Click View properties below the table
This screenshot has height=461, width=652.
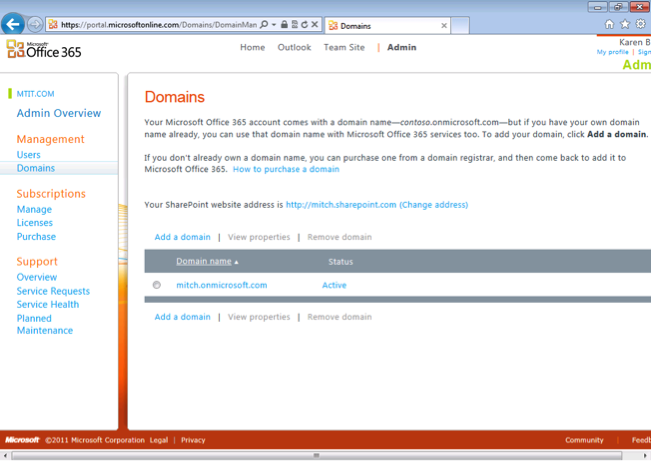point(259,317)
